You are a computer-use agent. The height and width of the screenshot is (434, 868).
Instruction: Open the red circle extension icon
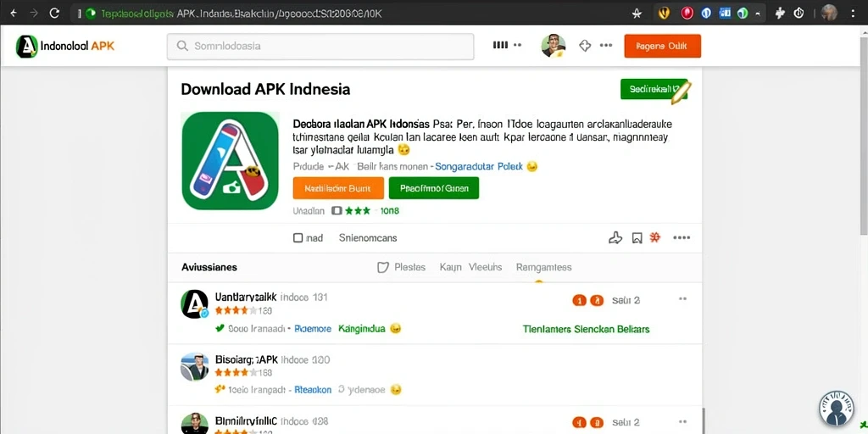[x=687, y=13]
